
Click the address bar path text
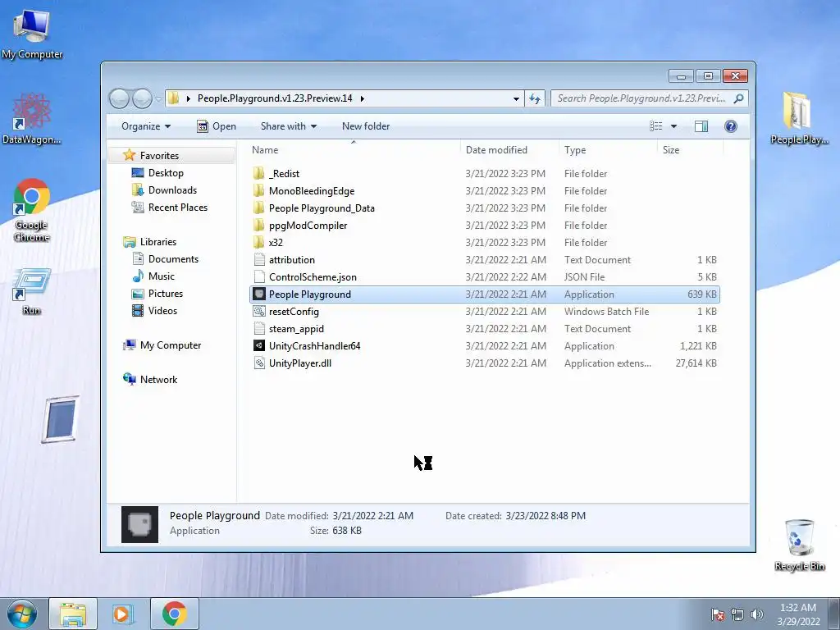275,98
